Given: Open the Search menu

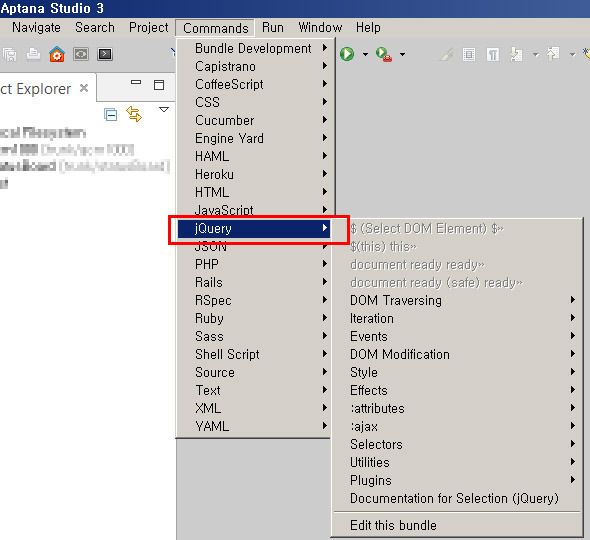Looking at the screenshot, I should [x=95, y=27].
